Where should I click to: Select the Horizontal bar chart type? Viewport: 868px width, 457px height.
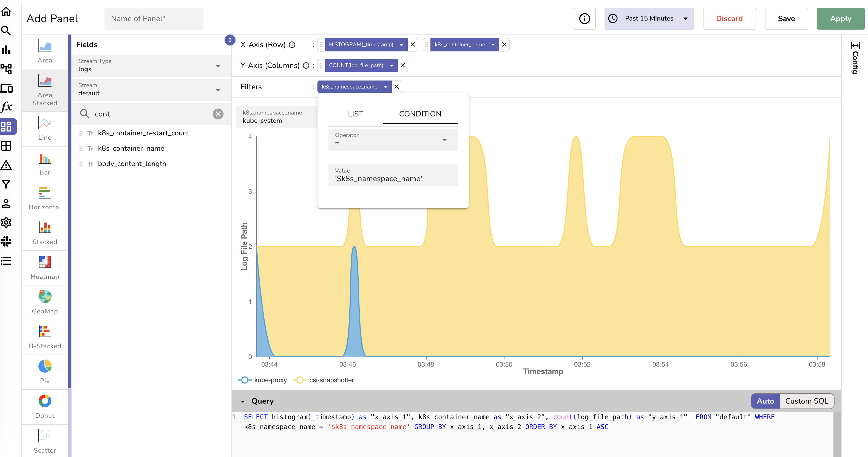[45, 198]
